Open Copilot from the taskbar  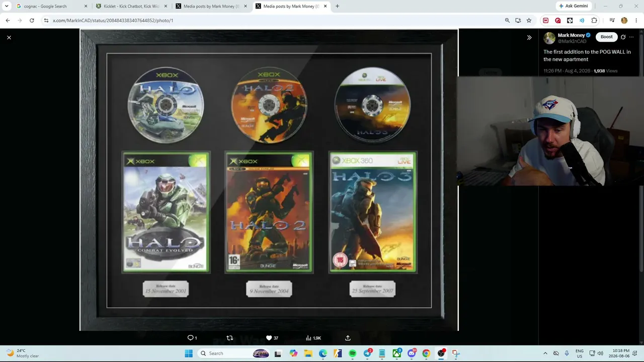click(x=293, y=353)
